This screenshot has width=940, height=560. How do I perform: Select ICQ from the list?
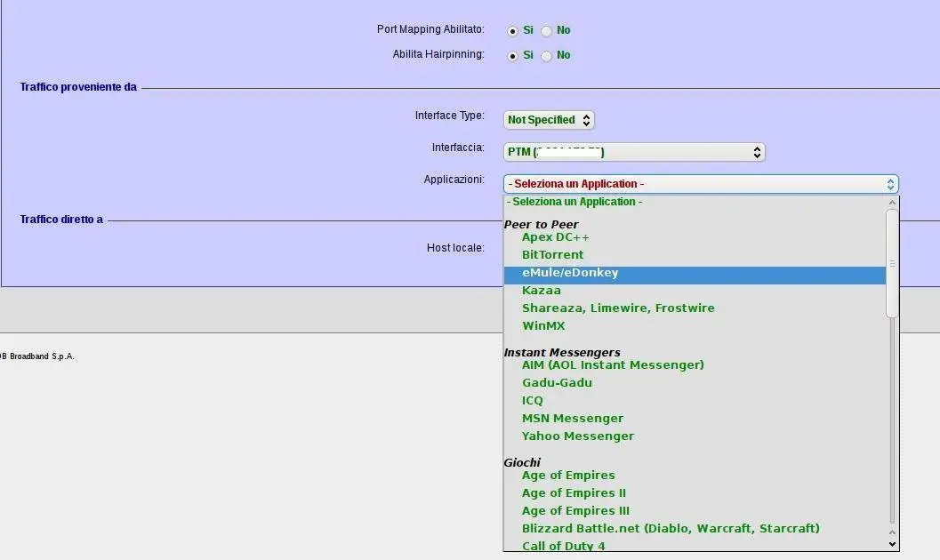pos(695,401)
